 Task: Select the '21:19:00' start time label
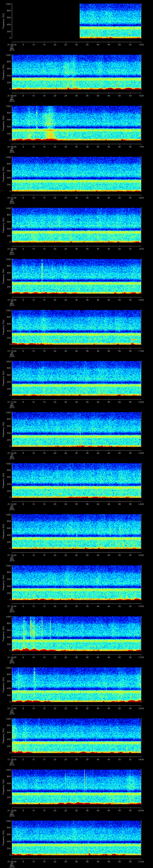tap(12, 810)
